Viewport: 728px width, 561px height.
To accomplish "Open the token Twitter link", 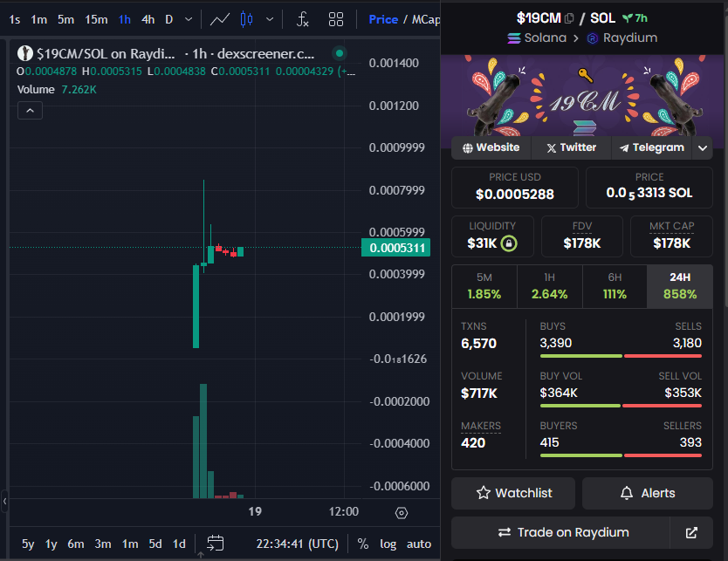I will pyautogui.click(x=572, y=148).
